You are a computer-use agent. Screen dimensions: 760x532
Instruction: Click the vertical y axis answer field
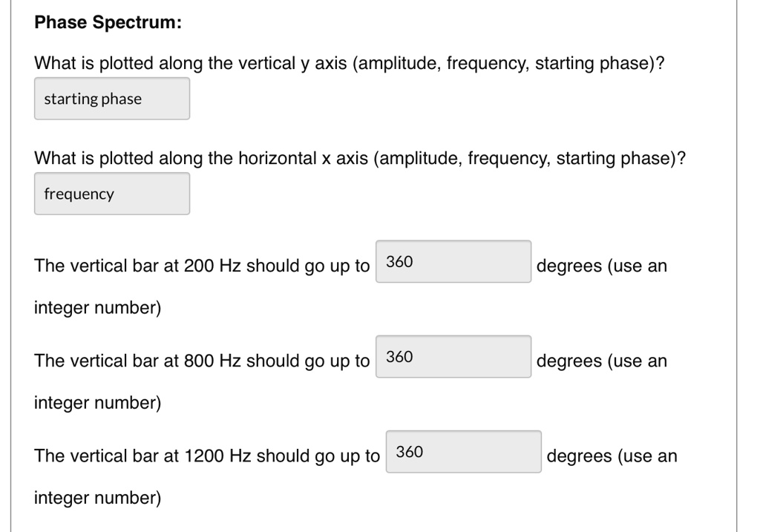(111, 99)
